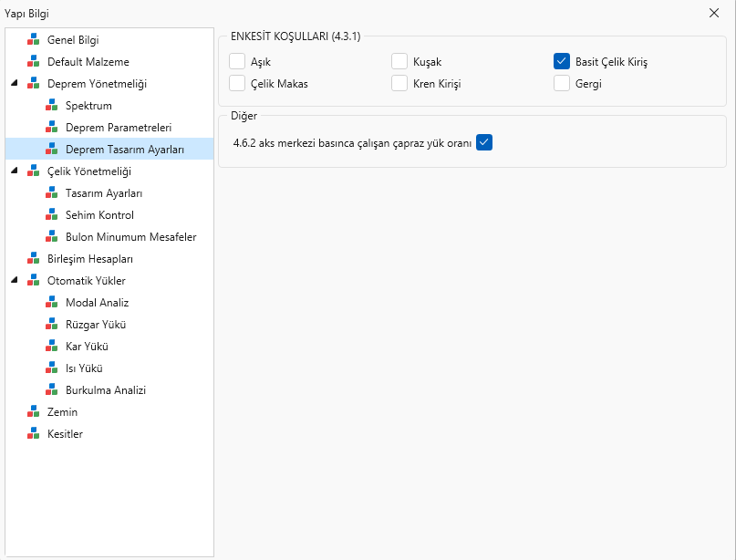This screenshot has height=560, width=736.
Task: Click the Rüzgar Yükü node icon
Action: point(51,325)
